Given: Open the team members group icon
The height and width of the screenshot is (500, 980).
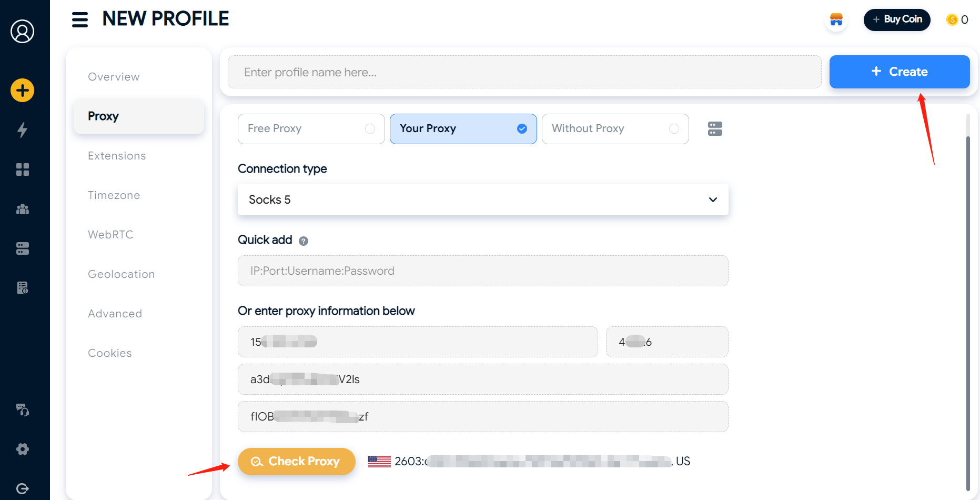Looking at the screenshot, I should [22, 209].
